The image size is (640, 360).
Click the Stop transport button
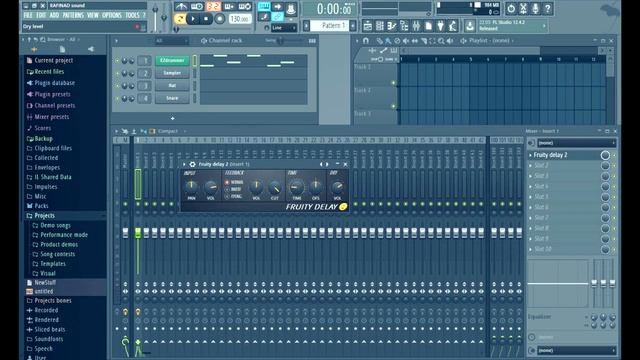pos(206,18)
